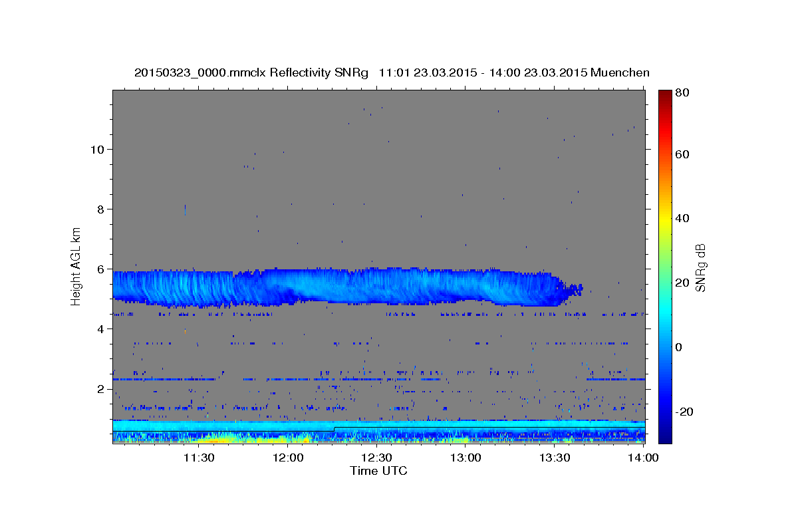Click the dark blue bottom of the colorbar

[665, 436]
